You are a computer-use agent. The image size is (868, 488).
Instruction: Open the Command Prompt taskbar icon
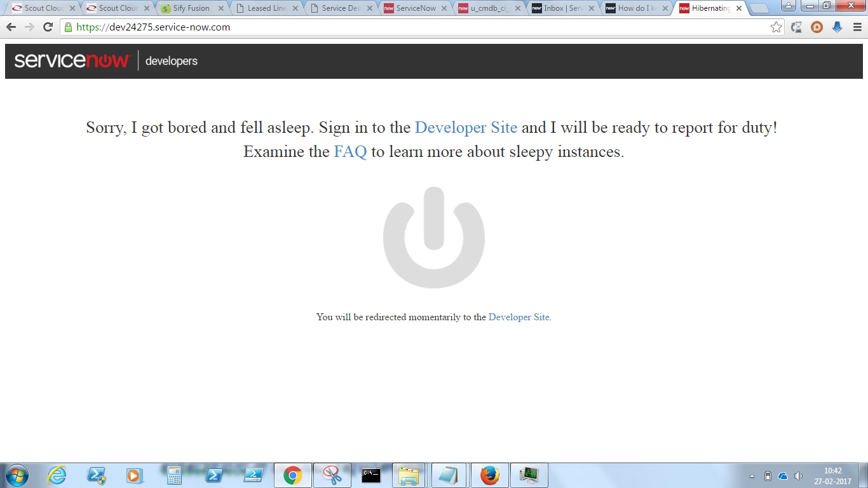point(371,475)
